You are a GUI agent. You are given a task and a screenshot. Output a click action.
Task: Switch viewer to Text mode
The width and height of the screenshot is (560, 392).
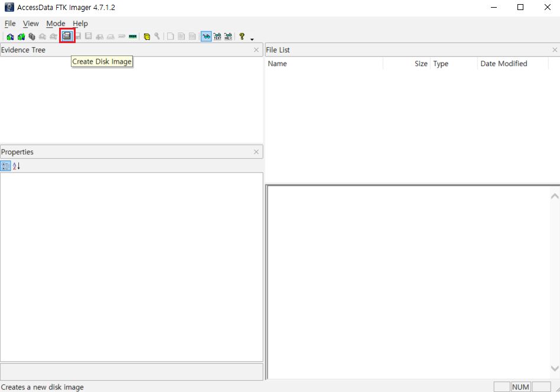point(217,37)
